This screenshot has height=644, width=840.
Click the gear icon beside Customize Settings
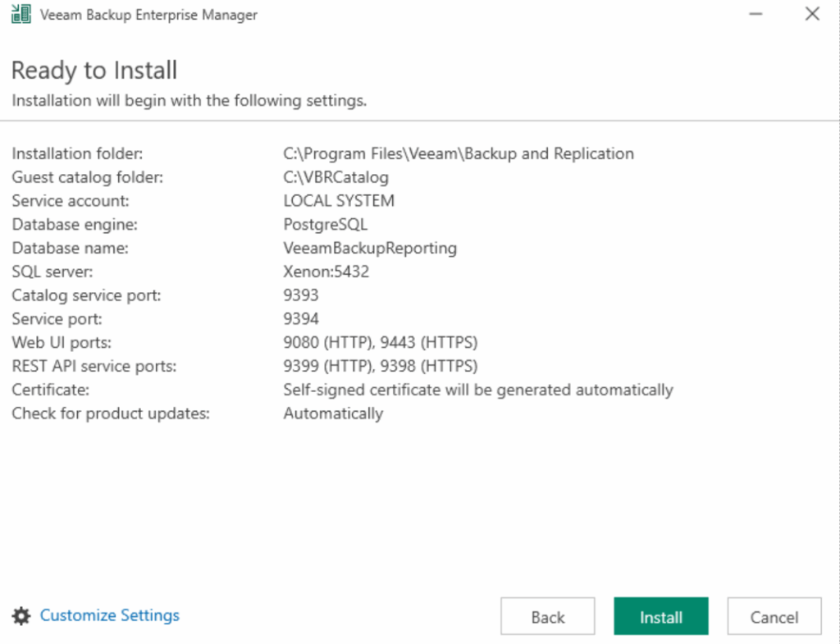[21, 616]
